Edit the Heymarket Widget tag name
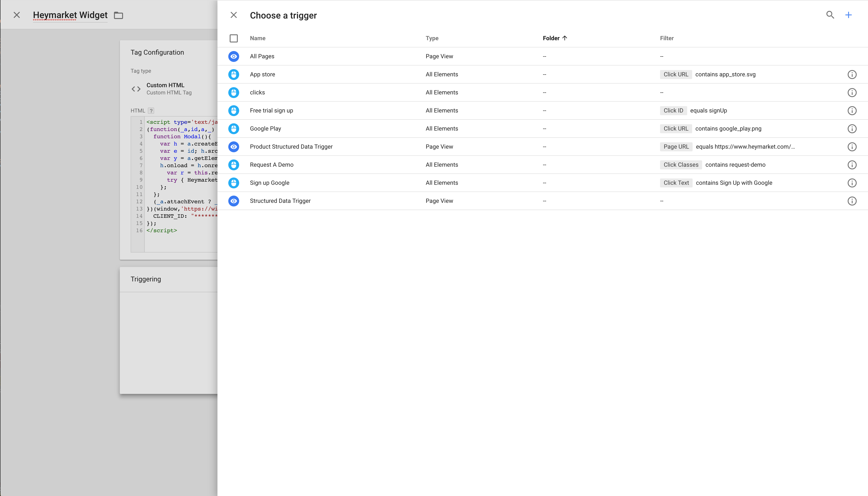This screenshot has width=868, height=496. tap(70, 15)
